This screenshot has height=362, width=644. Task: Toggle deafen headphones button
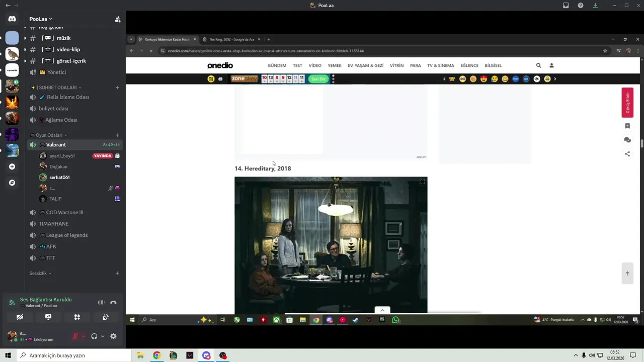click(94, 336)
